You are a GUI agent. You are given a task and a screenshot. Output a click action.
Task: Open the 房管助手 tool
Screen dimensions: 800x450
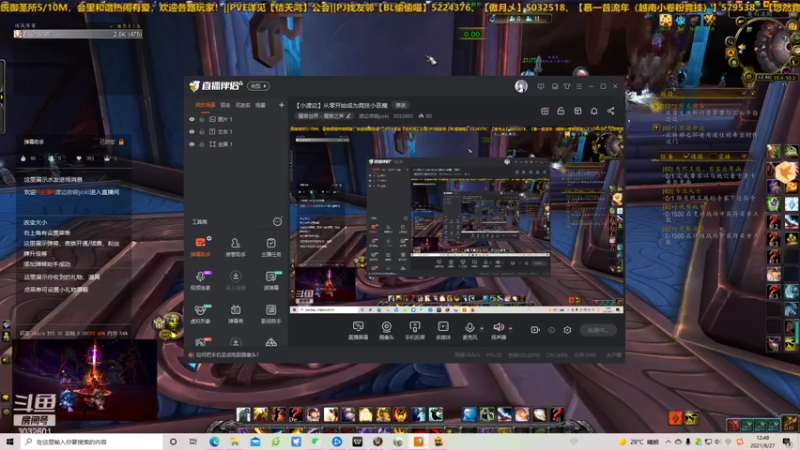point(235,247)
